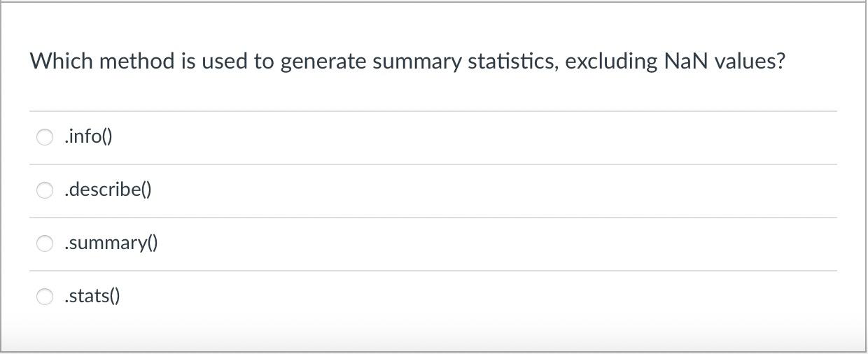Click the leading dot in .stats()
868x354 pixels.
pos(65,299)
